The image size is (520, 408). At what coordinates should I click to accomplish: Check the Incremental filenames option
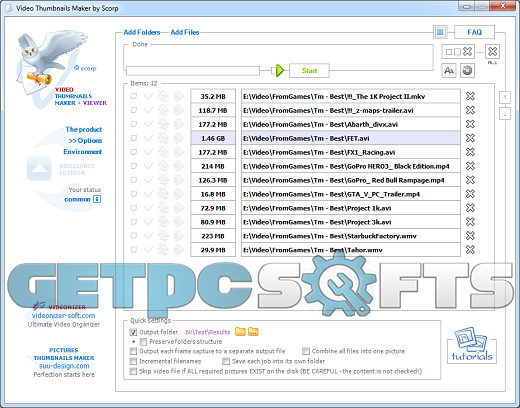(133, 361)
